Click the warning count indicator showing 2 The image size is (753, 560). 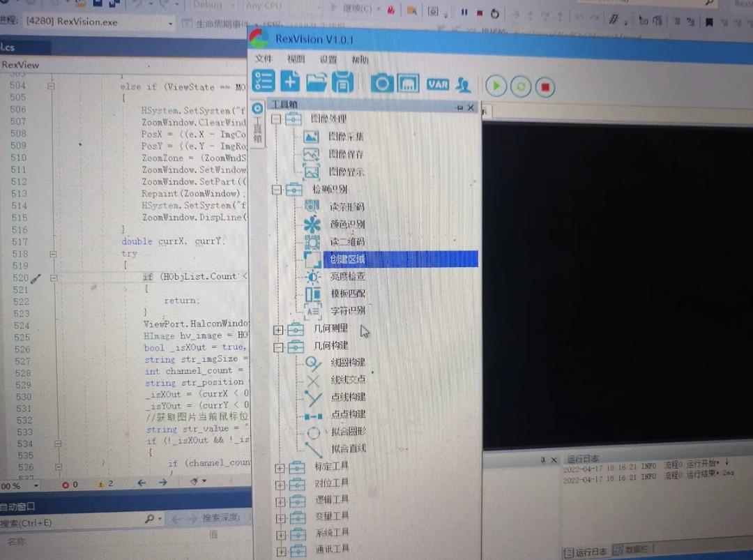click(x=106, y=484)
